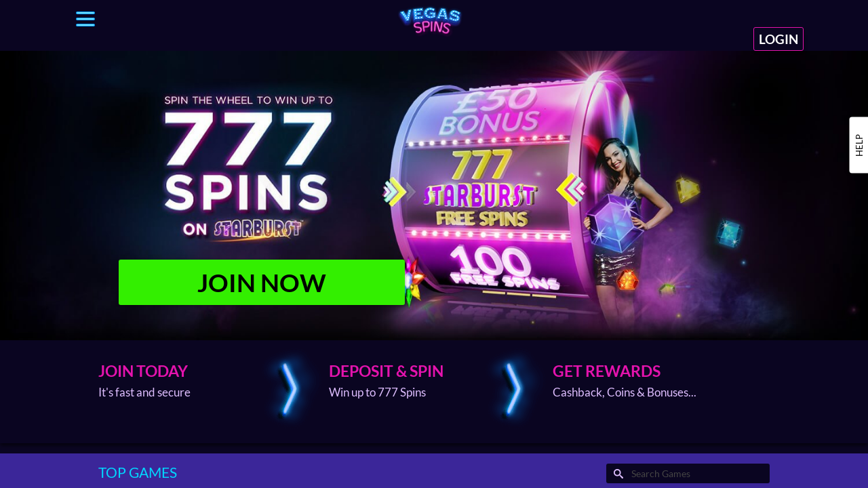The height and width of the screenshot is (488, 868).
Task: Click the 777 SPINS banner headline
Action: coord(248,166)
